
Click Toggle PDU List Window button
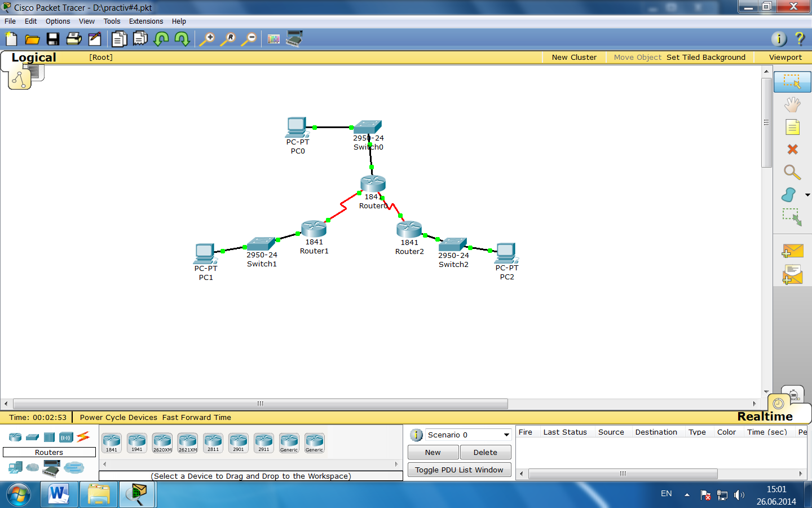pyautogui.click(x=459, y=470)
